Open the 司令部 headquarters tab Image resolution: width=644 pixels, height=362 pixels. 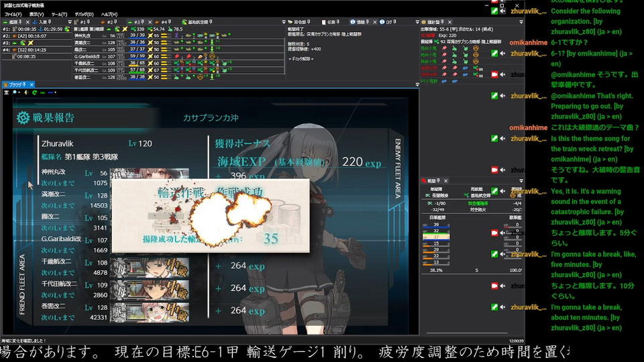pos(299,22)
